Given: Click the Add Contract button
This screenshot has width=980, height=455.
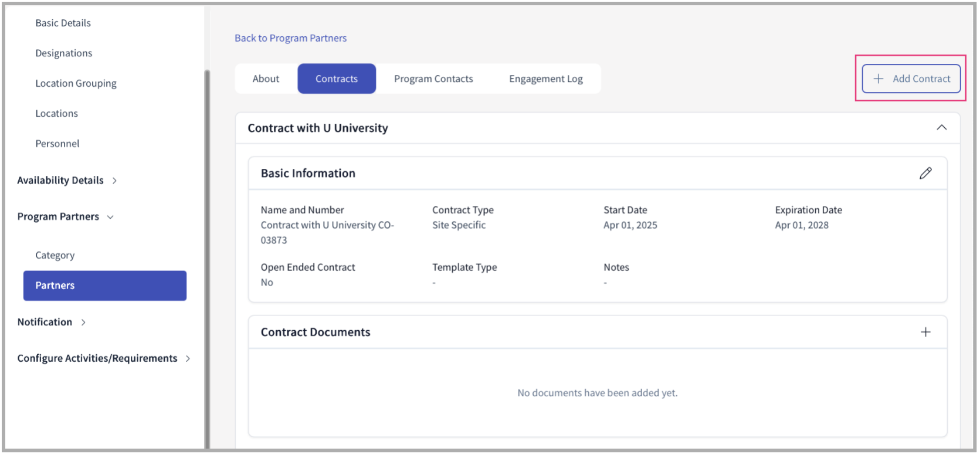Looking at the screenshot, I should (911, 79).
